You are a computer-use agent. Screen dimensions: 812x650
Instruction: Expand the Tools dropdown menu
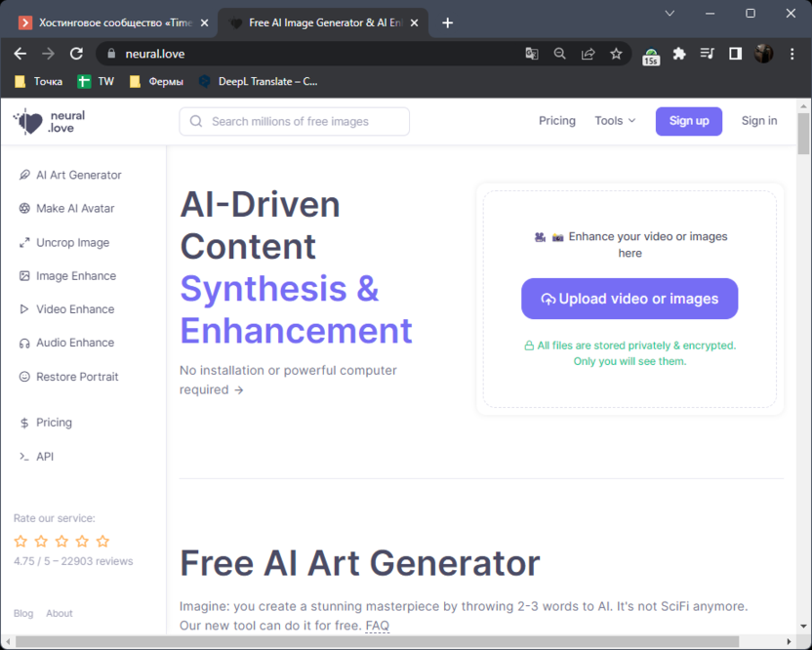(x=615, y=121)
